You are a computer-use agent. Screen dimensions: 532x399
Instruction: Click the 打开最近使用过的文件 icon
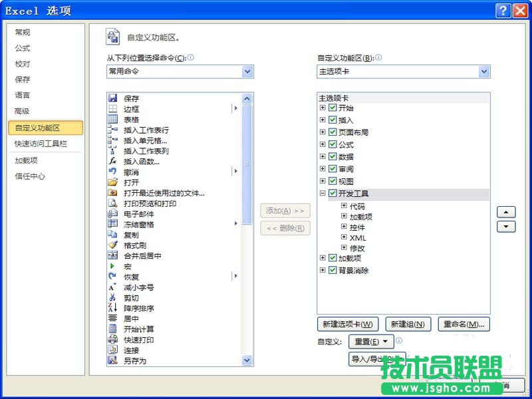pyautogui.click(x=112, y=193)
